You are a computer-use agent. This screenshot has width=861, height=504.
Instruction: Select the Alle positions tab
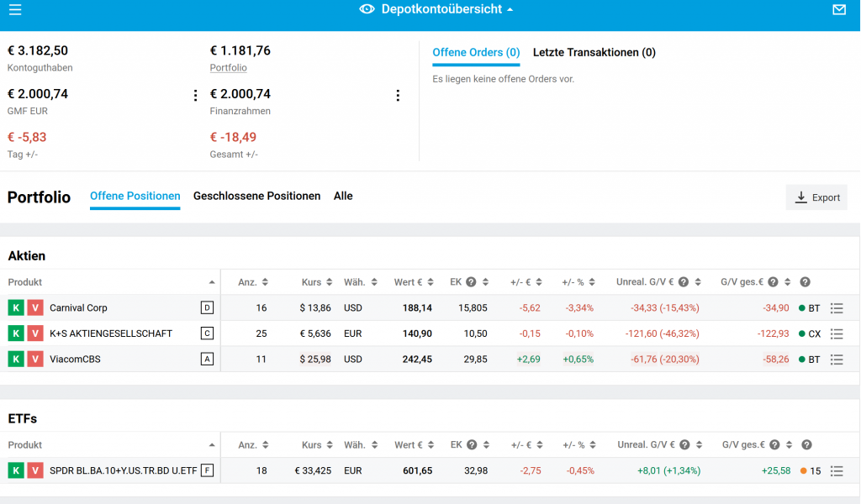coord(343,196)
